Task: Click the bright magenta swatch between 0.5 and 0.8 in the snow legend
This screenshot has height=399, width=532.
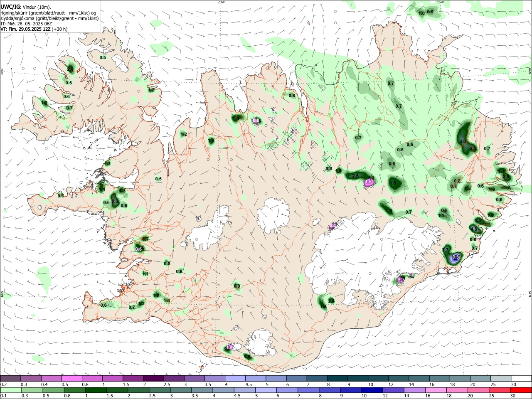Action: pyautogui.click(x=72, y=379)
